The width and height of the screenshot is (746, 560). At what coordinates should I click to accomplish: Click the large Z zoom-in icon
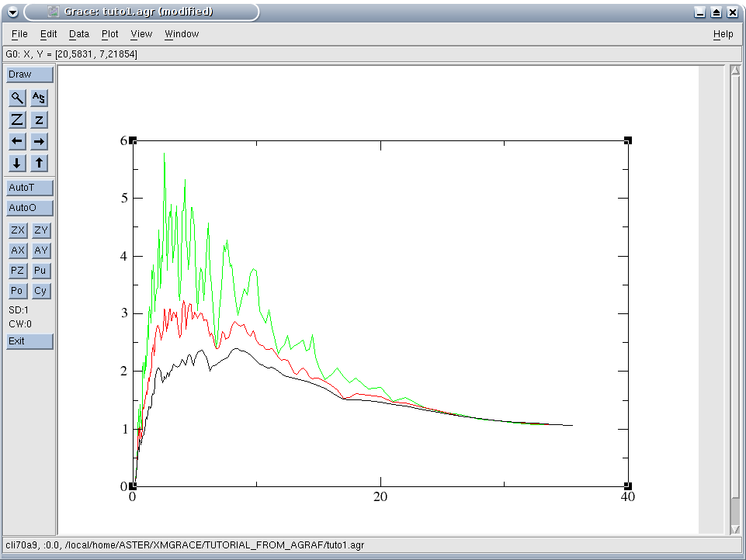17,119
